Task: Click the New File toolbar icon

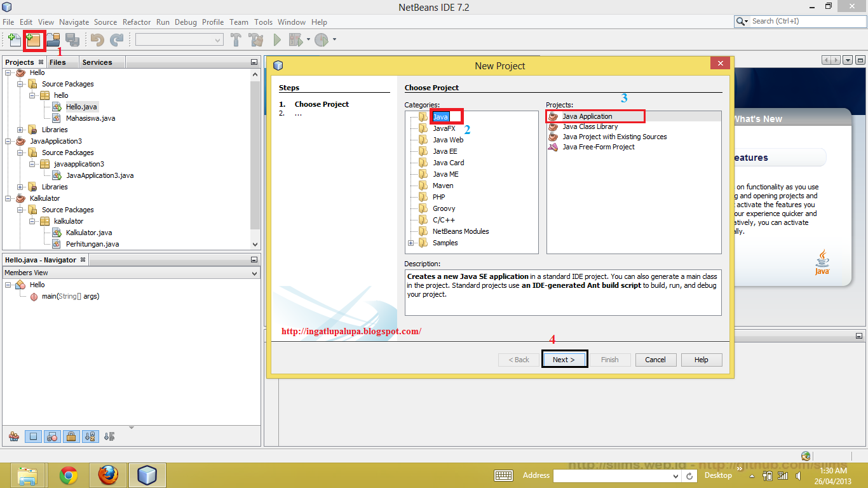Action: [x=14, y=40]
